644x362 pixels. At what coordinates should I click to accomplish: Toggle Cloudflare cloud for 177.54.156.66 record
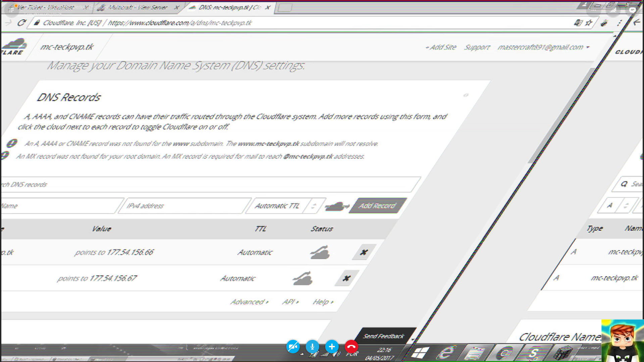click(x=320, y=252)
